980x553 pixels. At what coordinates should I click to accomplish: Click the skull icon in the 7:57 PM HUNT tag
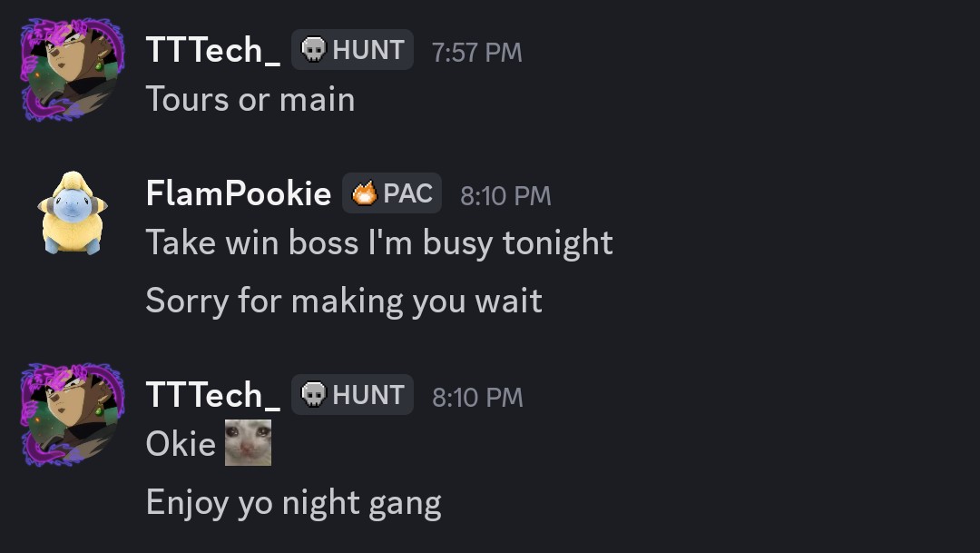(313, 50)
